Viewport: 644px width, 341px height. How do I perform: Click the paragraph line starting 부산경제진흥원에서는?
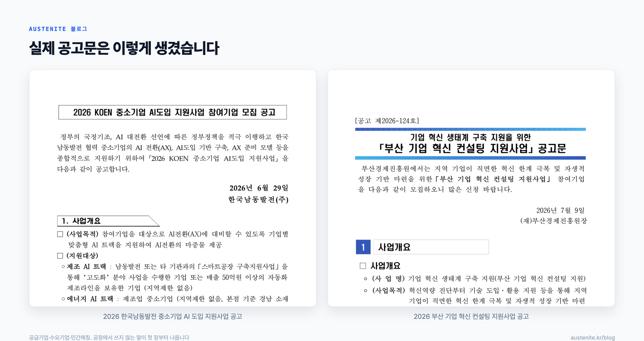473,168
